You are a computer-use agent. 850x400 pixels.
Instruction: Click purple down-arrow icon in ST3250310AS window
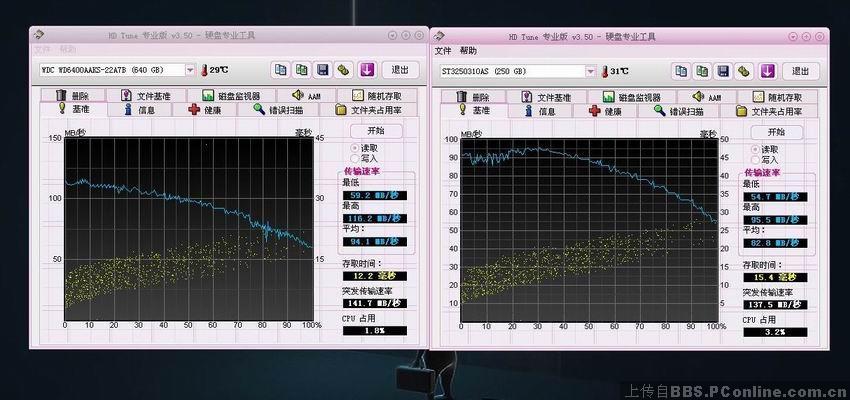coord(767,71)
